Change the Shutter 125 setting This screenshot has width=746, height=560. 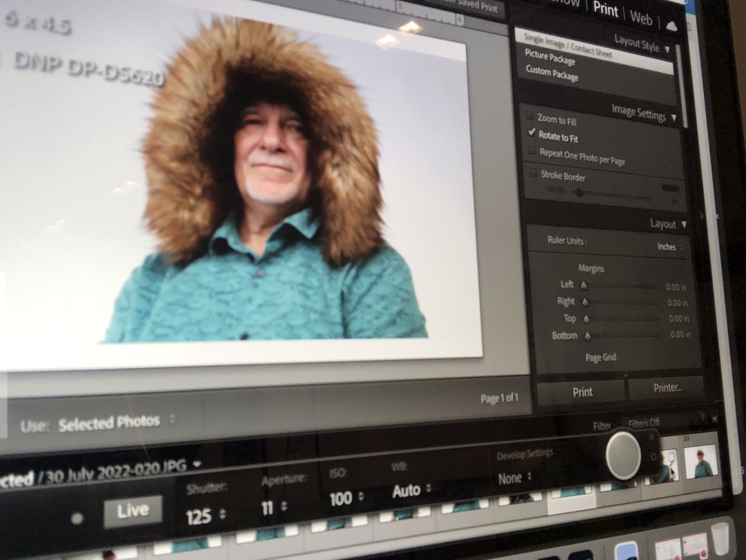206,515
